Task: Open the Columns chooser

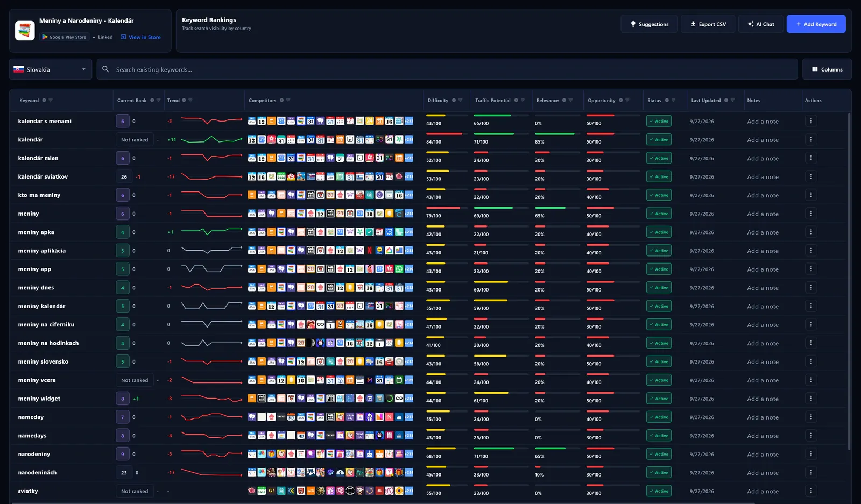Action: (827, 69)
